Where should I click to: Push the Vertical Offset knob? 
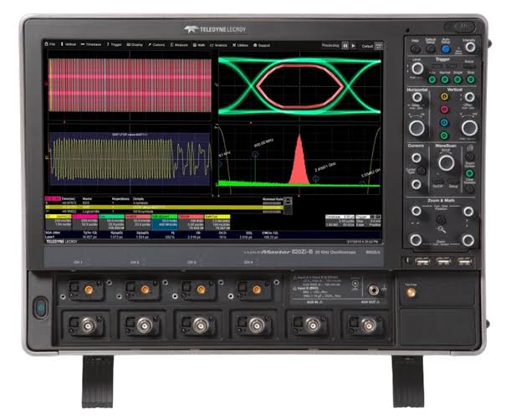click(470, 97)
